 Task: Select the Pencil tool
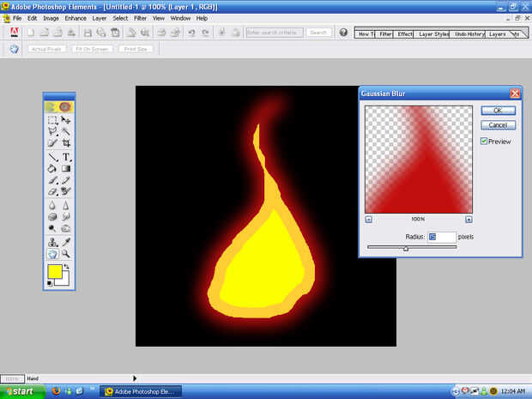pyautogui.click(x=66, y=180)
